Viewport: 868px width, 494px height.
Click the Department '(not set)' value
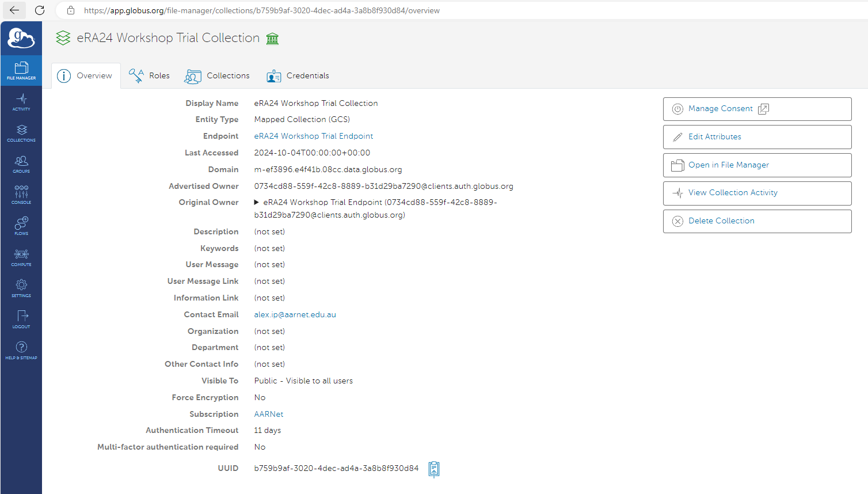pos(269,347)
